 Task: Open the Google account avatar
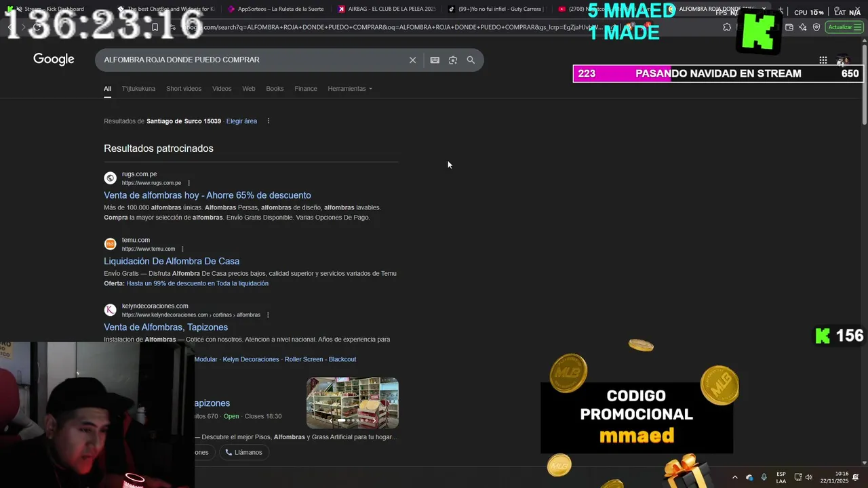coord(842,60)
